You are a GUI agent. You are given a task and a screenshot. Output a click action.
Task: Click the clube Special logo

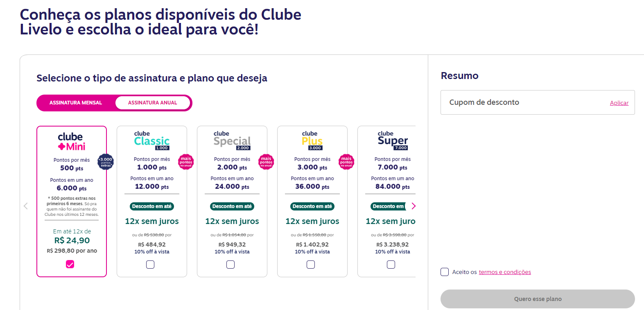point(232,140)
